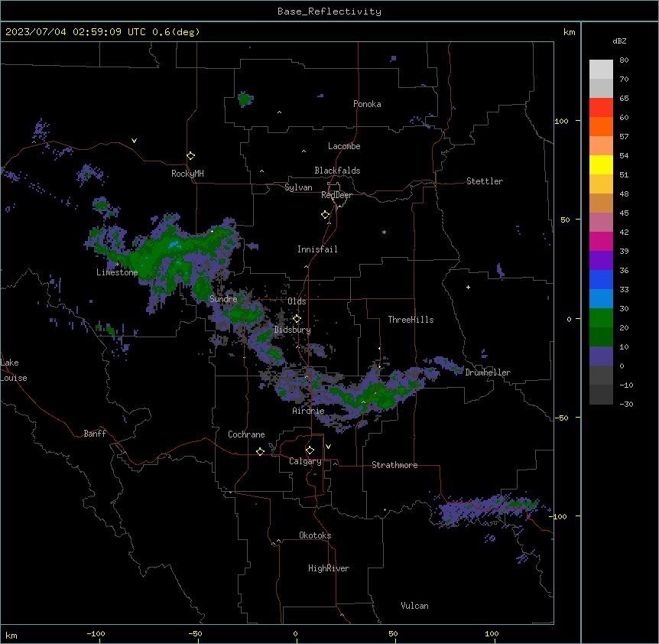Select the HighRiver city label

tap(329, 568)
